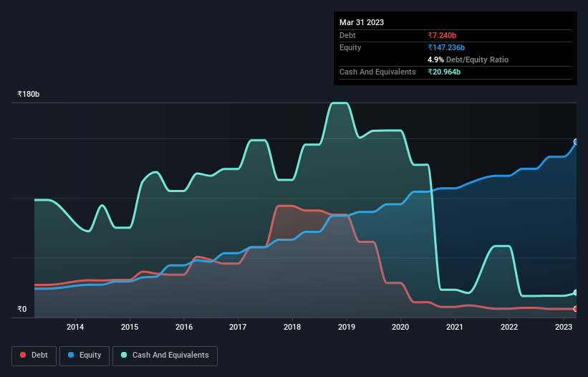Click the ₹0 y-axis label
The height and width of the screenshot is (377, 588).
pyautogui.click(x=21, y=309)
